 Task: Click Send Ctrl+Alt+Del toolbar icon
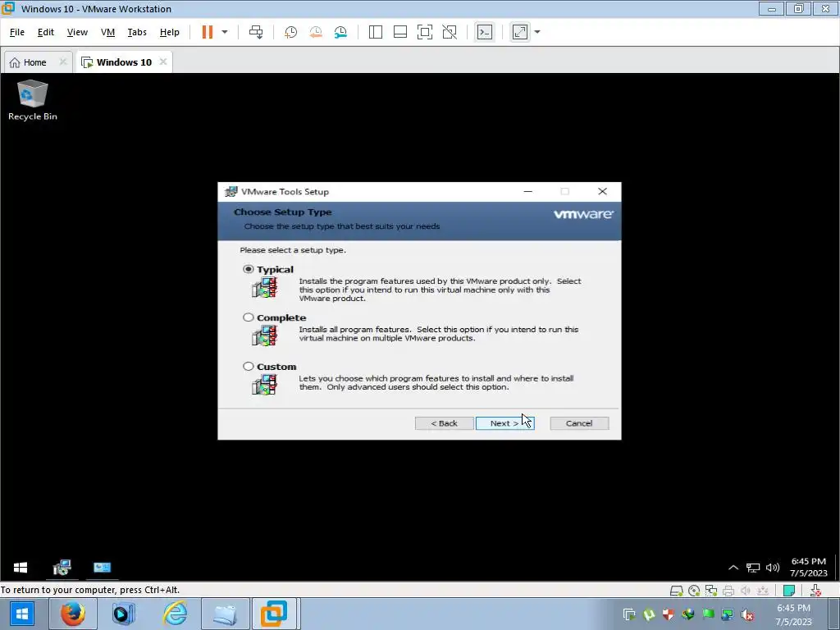pyautogui.click(x=256, y=32)
